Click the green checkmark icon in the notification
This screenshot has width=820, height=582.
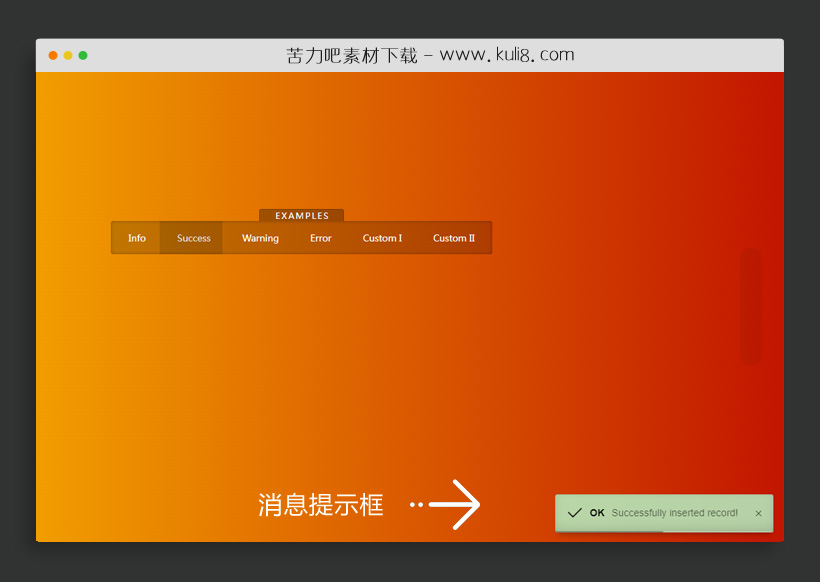(x=575, y=512)
